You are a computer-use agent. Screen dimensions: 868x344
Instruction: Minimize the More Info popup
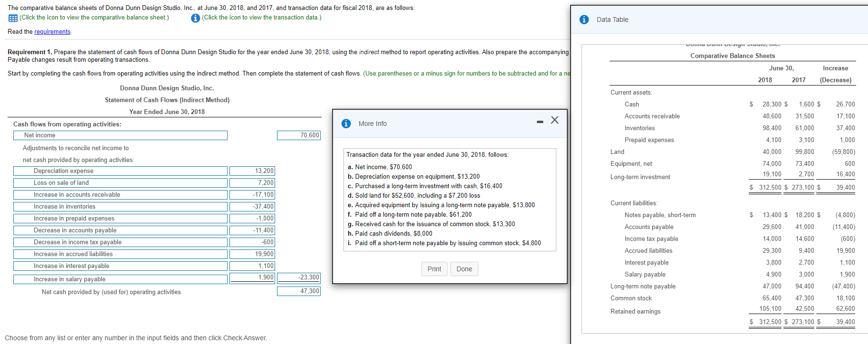[540, 122]
